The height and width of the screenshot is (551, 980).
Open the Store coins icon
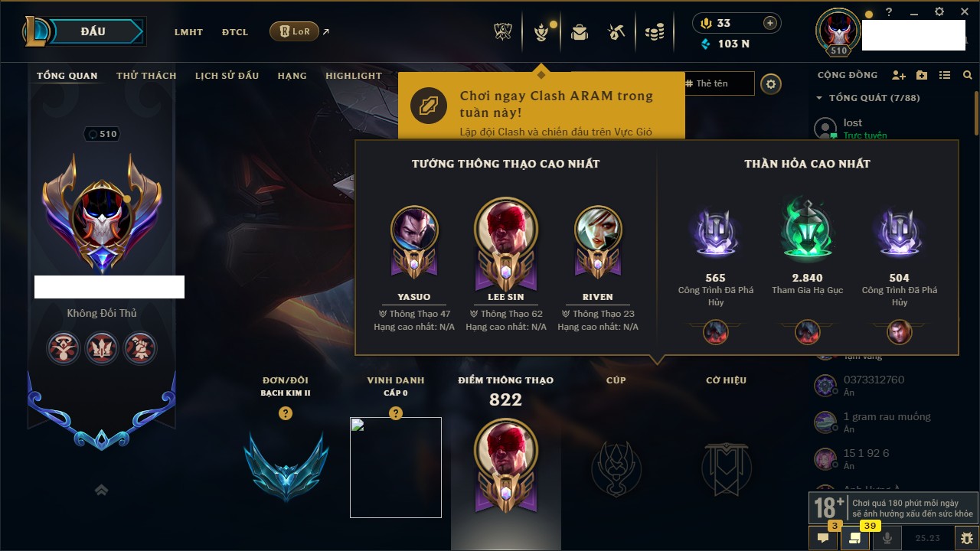click(654, 32)
